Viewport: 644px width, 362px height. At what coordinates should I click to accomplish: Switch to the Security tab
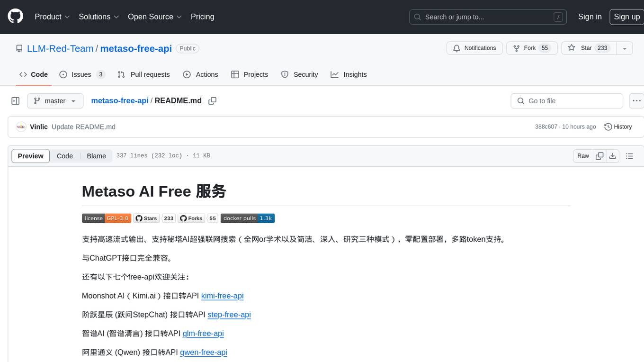click(299, 74)
